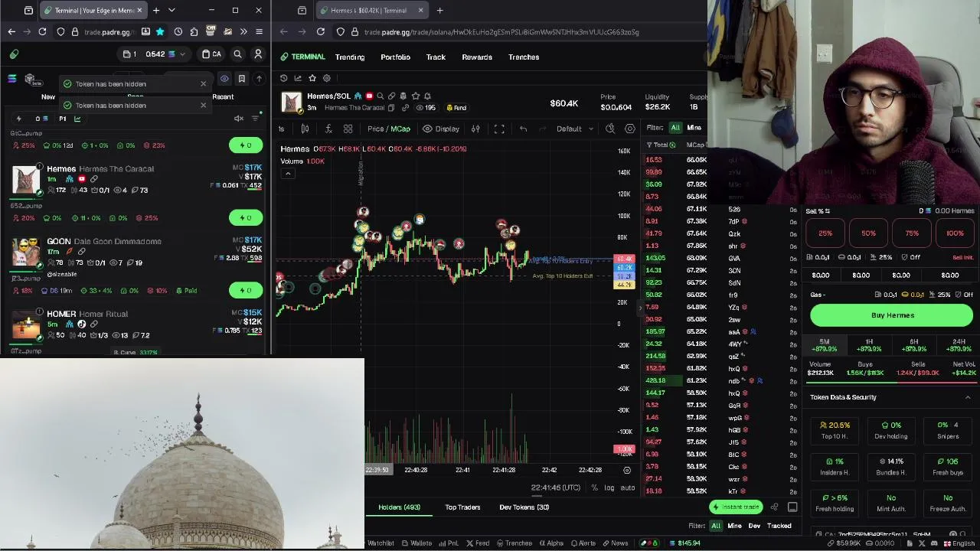This screenshot has height=551, width=980.
Task: Open Trenches from the top navigation
Action: point(524,57)
